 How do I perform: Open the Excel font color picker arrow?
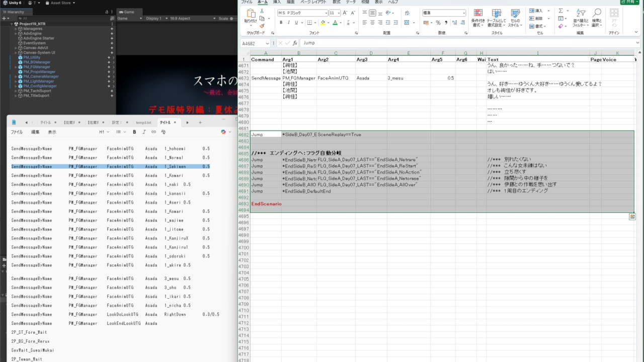[x=342, y=23]
